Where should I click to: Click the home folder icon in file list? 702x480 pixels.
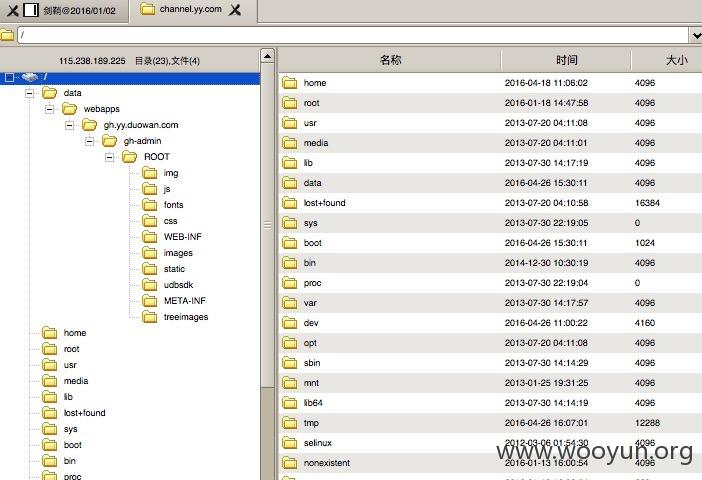point(290,83)
